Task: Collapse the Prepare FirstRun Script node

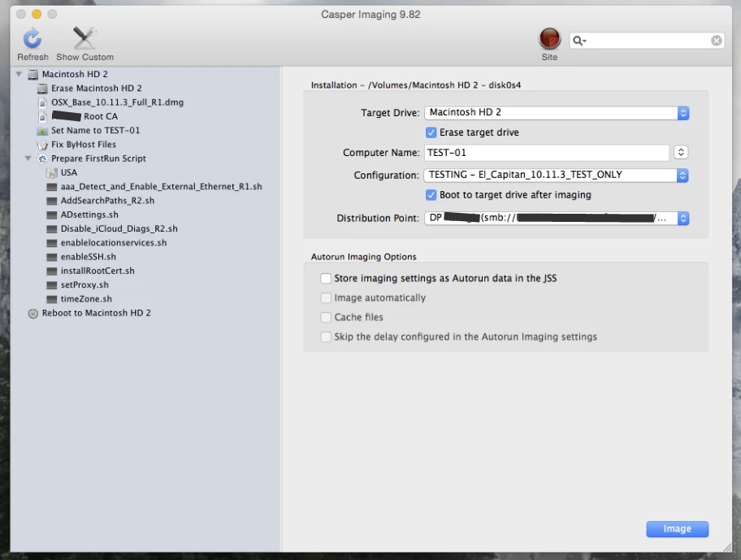Action: click(x=28, y=158)
